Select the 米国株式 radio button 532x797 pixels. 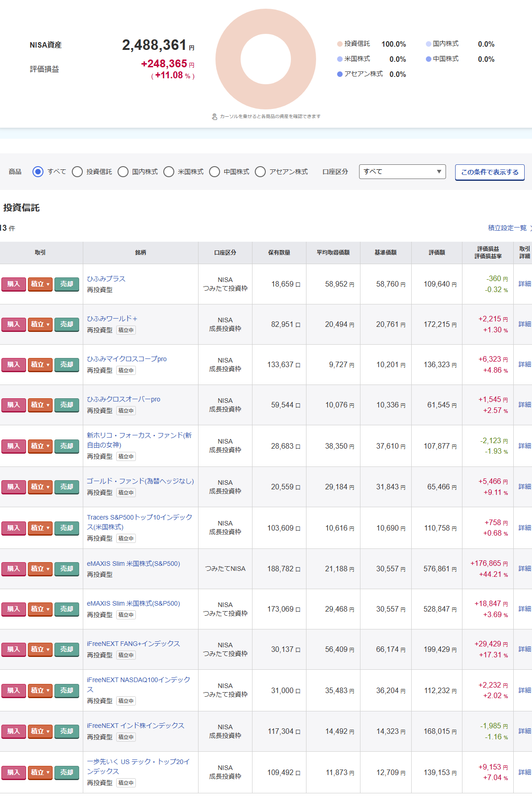tap(169, 172)
